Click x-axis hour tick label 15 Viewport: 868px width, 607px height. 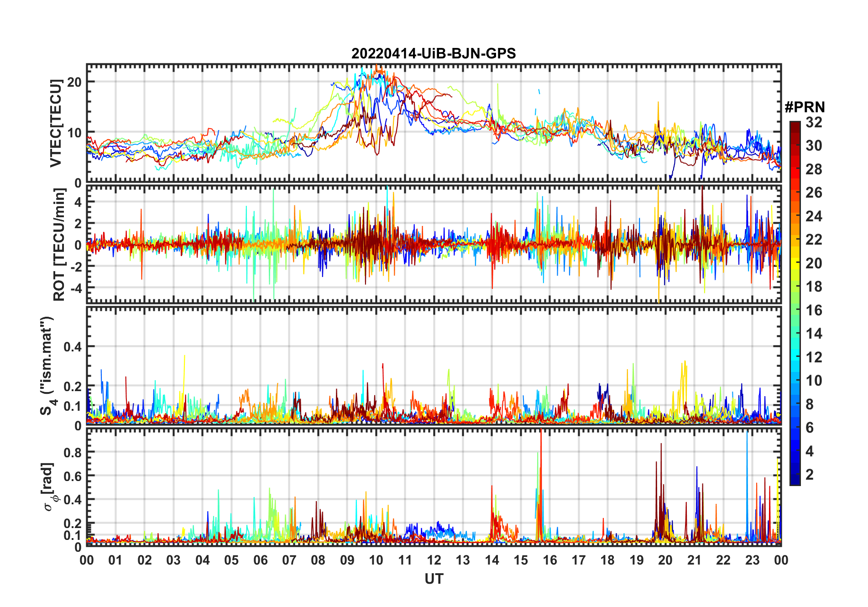(x=521, y=560)
